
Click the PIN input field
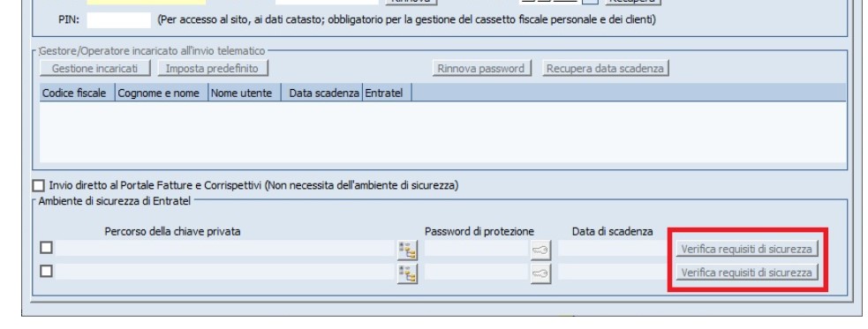coord(119,20)
